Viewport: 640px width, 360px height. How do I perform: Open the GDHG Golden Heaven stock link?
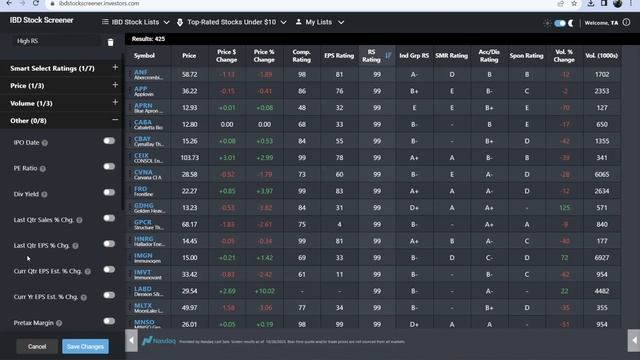coord(144,206)
